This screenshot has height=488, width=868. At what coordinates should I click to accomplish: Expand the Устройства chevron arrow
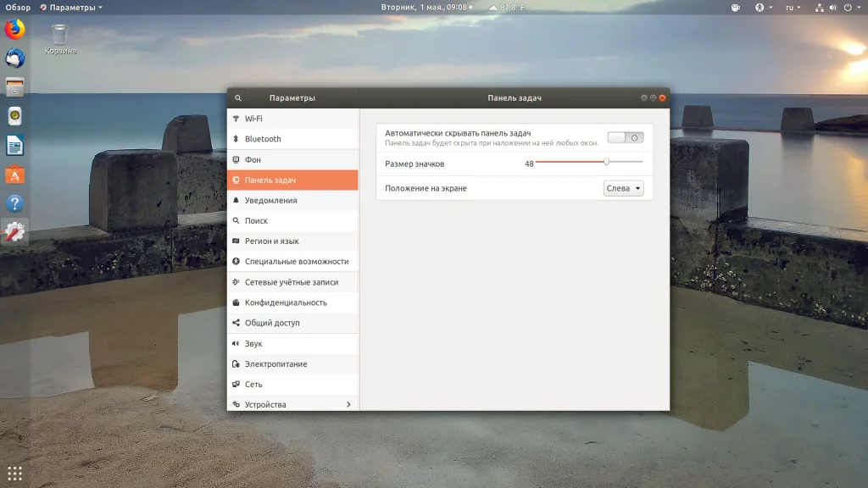click(348, 404)
